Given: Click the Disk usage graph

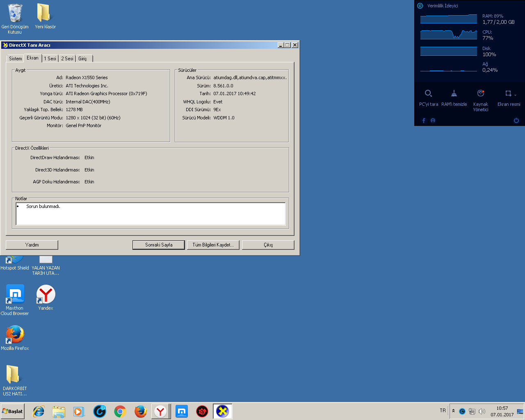Looking at the screenshot, I should tap(449, 51).
